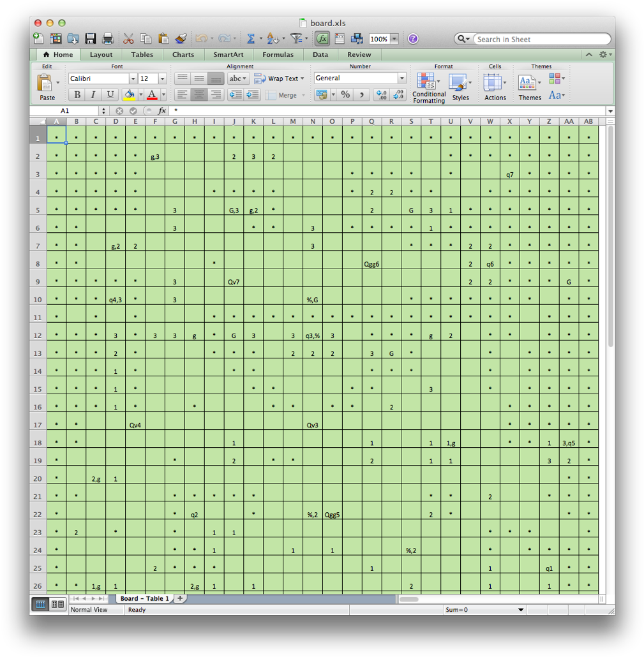The image size is (644, 657).
Task: Increase decimal places
Action: [382, 94]
